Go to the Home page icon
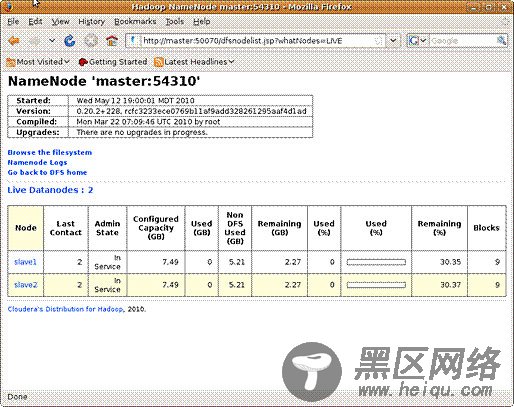Viewport: 514px width, 407px height. coord(112,41)
